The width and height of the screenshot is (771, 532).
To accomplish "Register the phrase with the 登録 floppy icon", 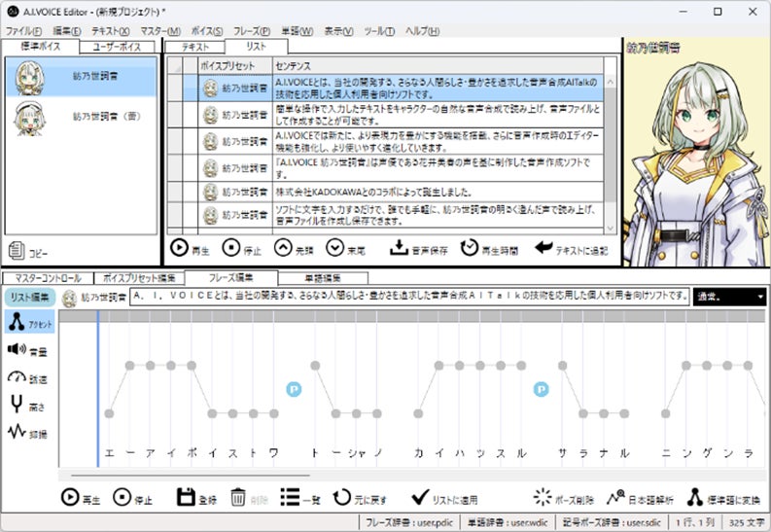I will coord(186,497).
